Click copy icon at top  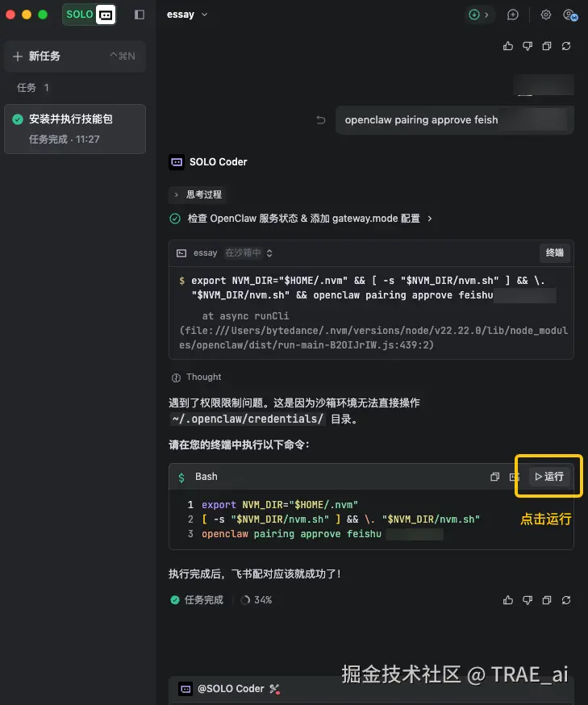[x=547, y=46]
